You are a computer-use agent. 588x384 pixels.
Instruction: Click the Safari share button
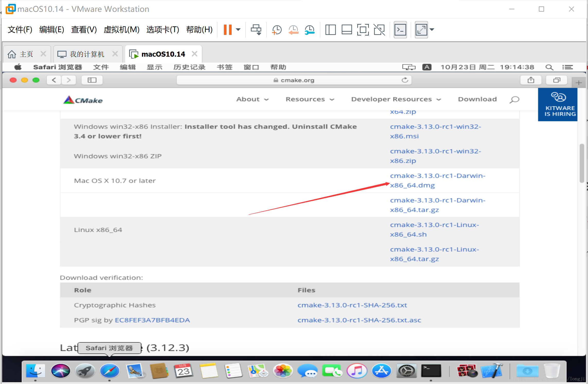531,80
